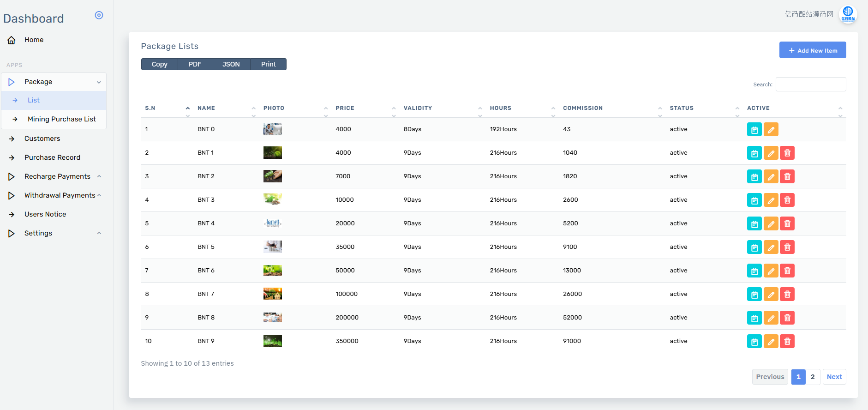
Task: Open calendar icon for BNT 2 row
Action: pos(754,177)
